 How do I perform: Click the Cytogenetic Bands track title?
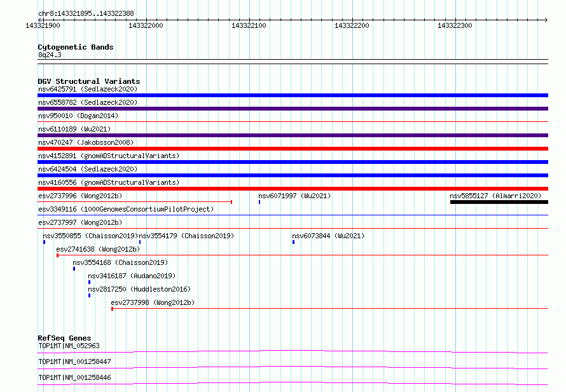point(76,47)
